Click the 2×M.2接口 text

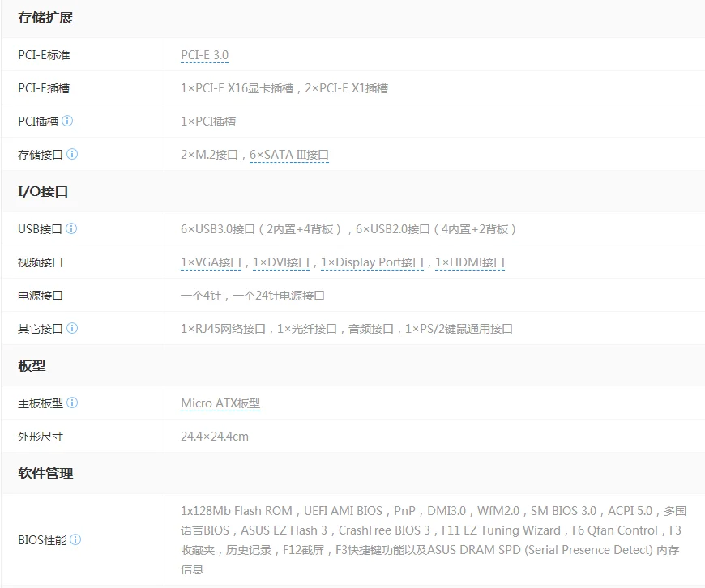pos(209,155)
